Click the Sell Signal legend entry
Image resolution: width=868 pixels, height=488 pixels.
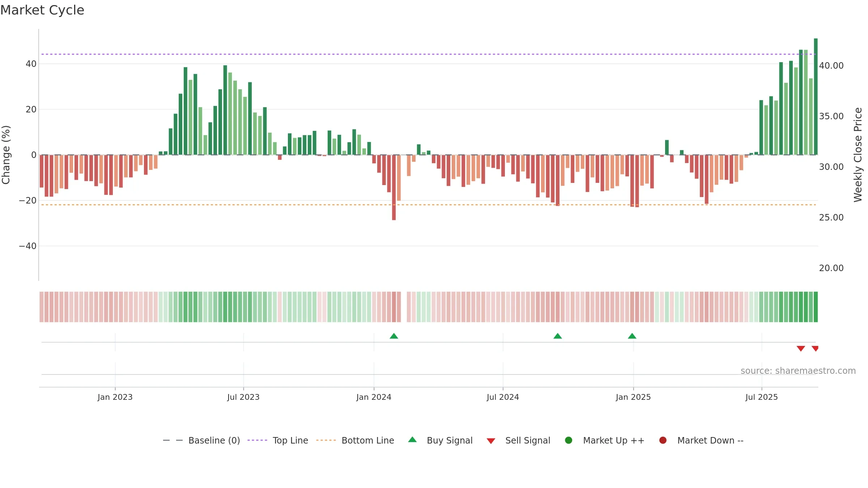click(518, 440)
